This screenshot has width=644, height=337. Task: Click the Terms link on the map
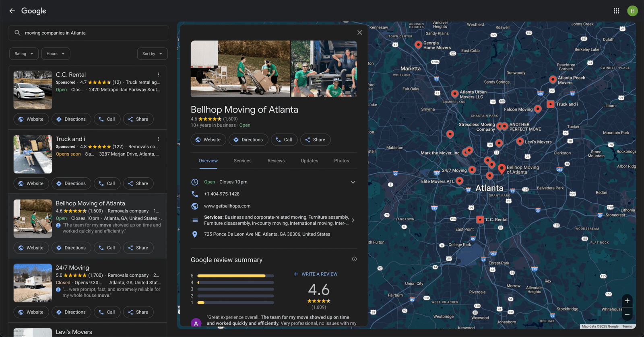[627, 327]
